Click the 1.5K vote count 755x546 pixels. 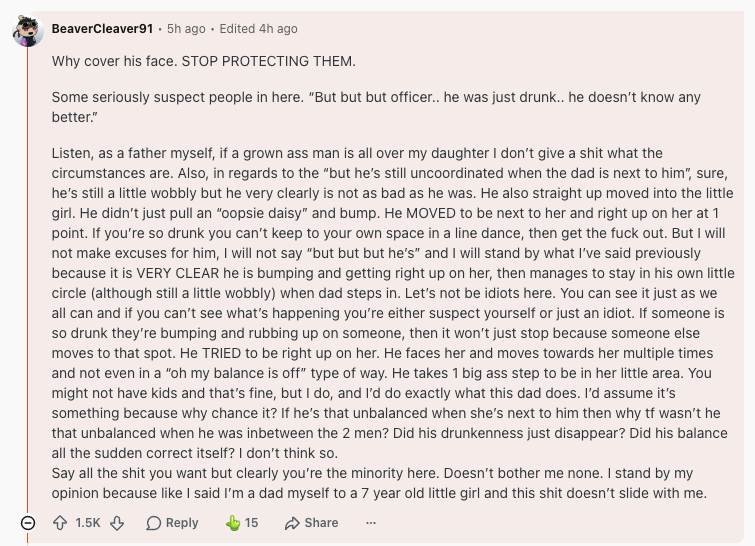(88, 523)
